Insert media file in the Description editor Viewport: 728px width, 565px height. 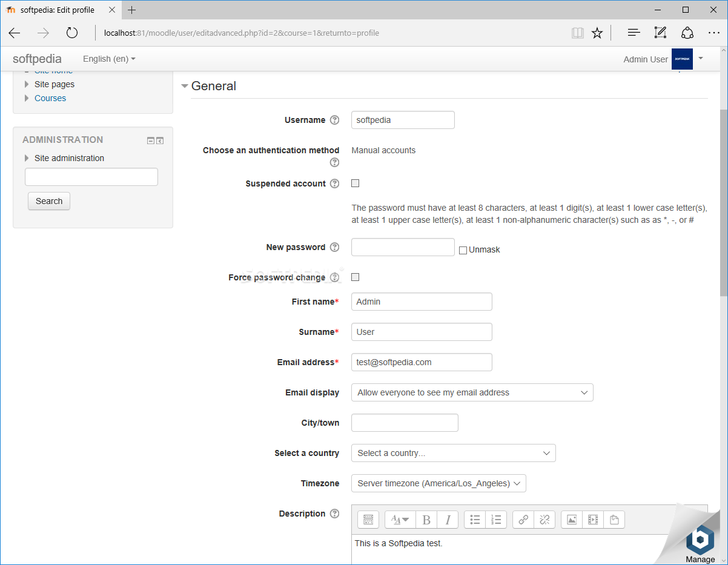(593, 520)
